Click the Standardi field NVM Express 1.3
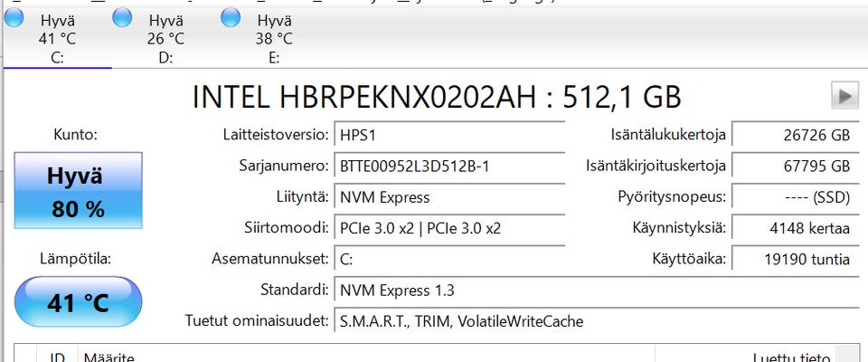The width and height of the screenshot is (868, 362). tap(597, 291)
